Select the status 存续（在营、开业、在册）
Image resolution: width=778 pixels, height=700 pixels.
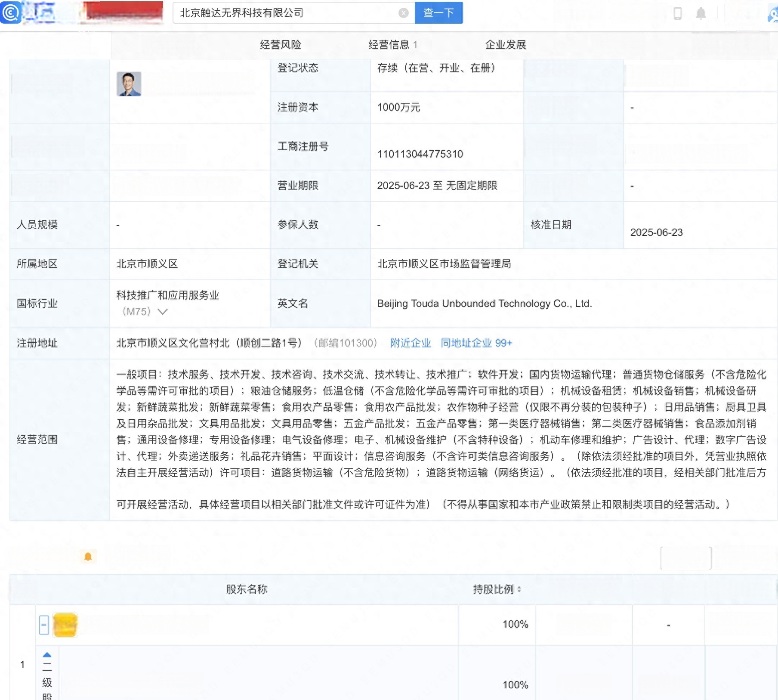click(436, 68)
